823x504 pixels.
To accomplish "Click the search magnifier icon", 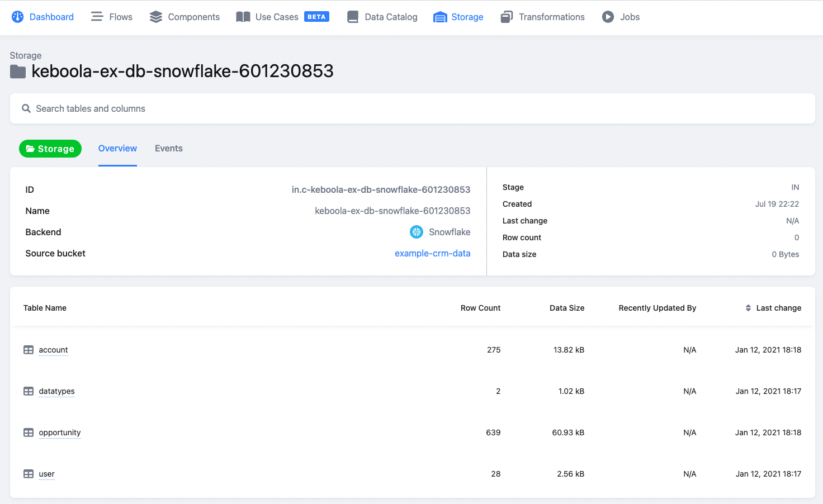I will (26, 108).
